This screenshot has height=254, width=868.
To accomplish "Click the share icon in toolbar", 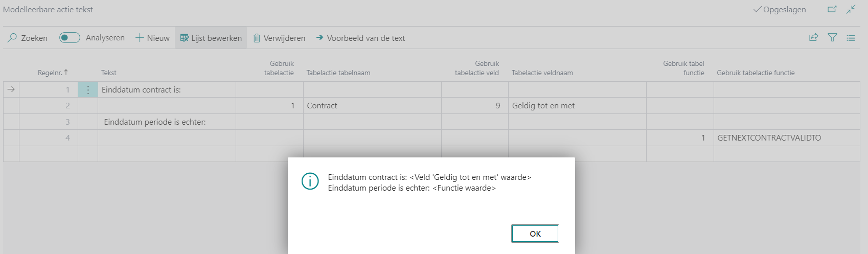I will point(813,37).
